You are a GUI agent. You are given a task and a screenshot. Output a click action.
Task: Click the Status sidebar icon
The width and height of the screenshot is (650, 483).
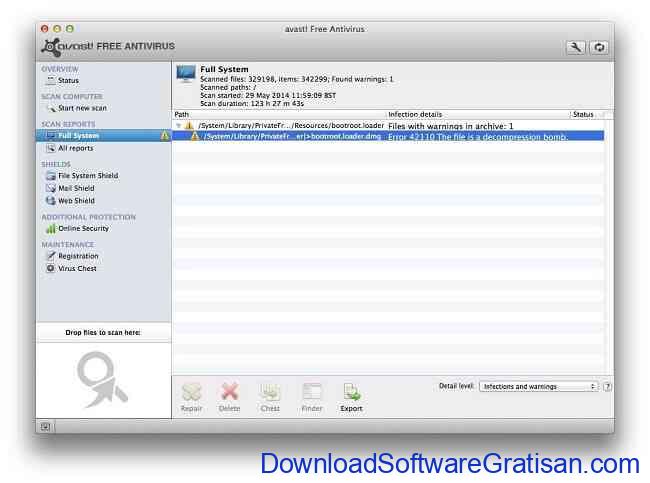(x=51, y=80)
